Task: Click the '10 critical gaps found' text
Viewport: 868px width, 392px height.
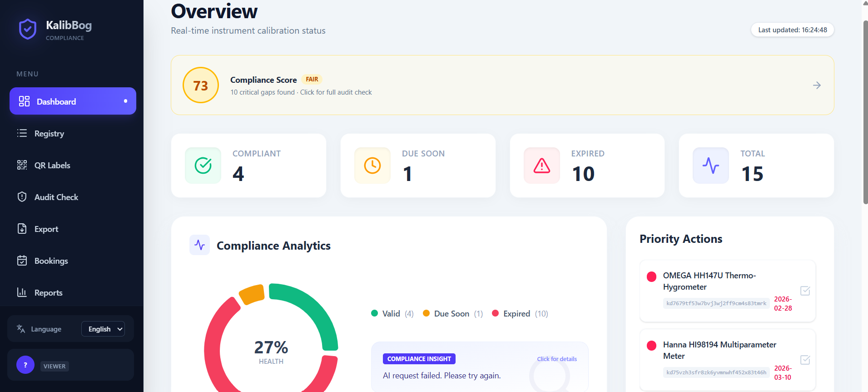Action: (x=263, y=92)
